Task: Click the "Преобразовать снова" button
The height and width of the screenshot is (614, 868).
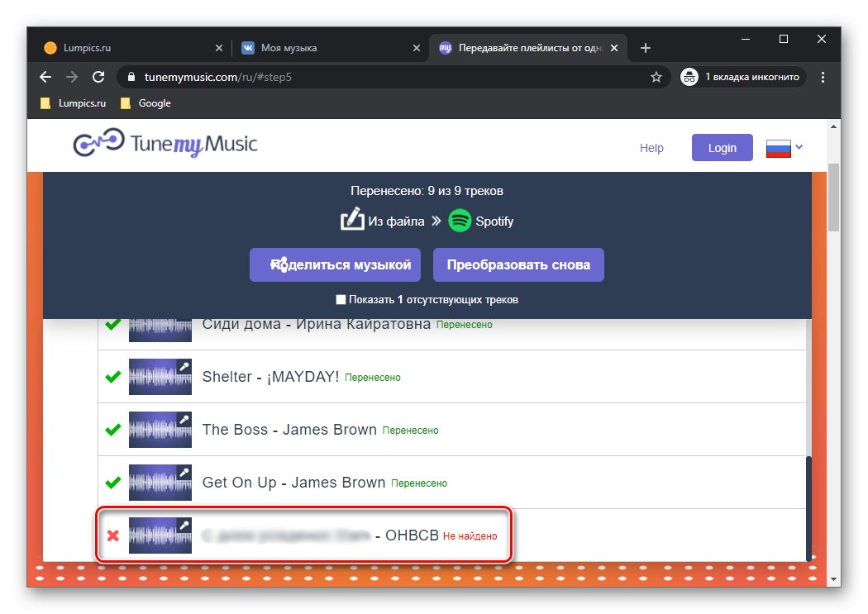Action: click(x=518, y=264)
